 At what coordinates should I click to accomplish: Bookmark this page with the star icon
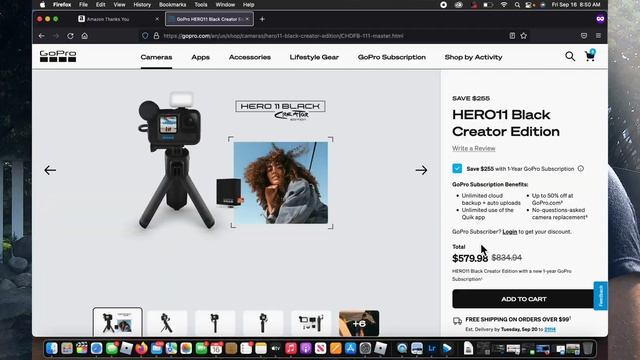[524, 36]
